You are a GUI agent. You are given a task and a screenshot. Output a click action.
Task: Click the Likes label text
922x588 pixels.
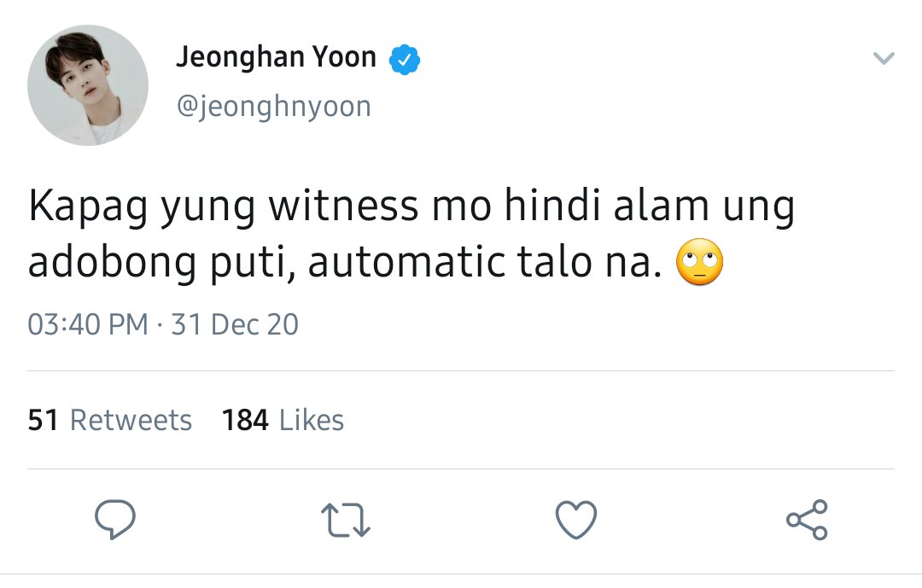pos(312,420)
